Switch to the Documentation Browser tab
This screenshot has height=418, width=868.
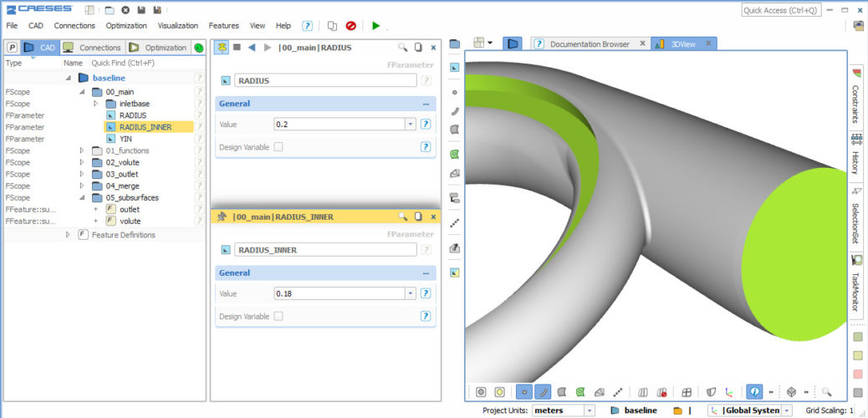[589, 43]
